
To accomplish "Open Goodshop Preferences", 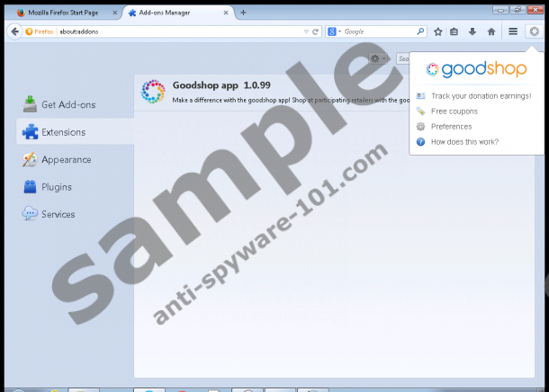I will pos(451,126).
